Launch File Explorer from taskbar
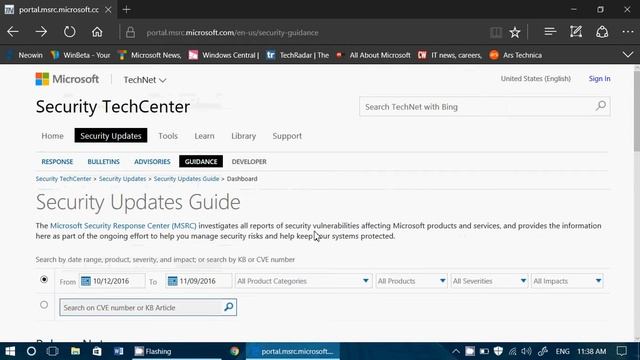This screenshot has width=640, height=360. coord(76,351)
